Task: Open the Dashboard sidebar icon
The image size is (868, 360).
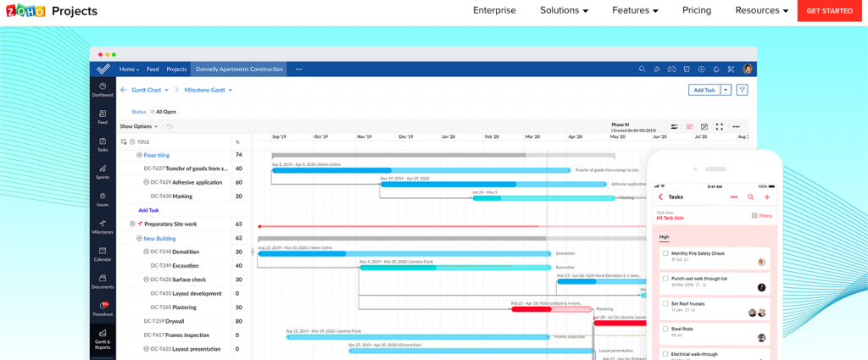Action: [103, 90]
